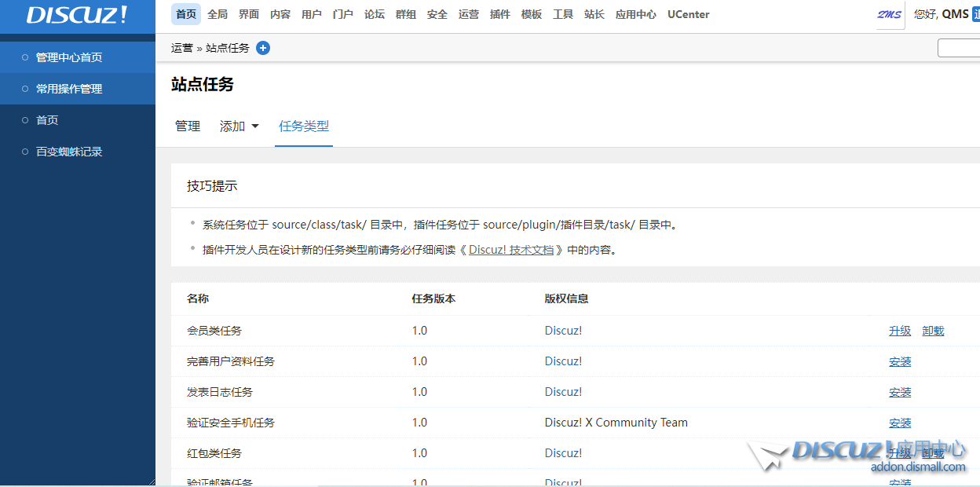Open the 全局 settings menu

(218, 15)
